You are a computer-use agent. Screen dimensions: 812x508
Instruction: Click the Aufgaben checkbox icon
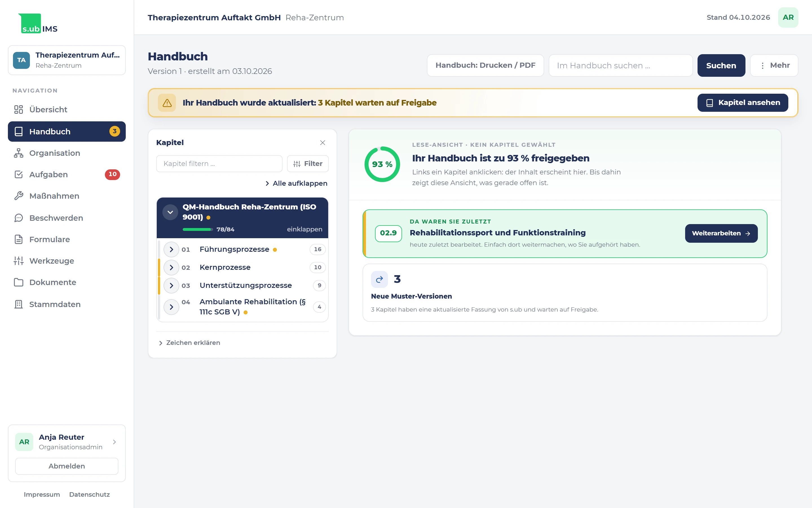pos(18,174)
